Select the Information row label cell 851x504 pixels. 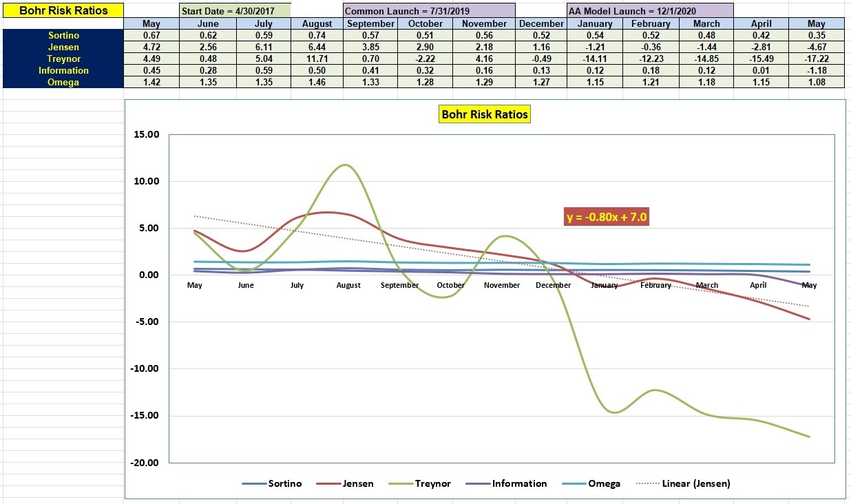pyautogui.click(x=63, y=70)
